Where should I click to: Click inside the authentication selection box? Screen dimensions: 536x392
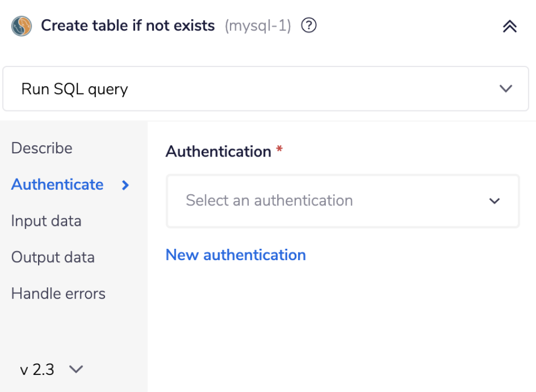pyautogui.click(x=322, y=201)
